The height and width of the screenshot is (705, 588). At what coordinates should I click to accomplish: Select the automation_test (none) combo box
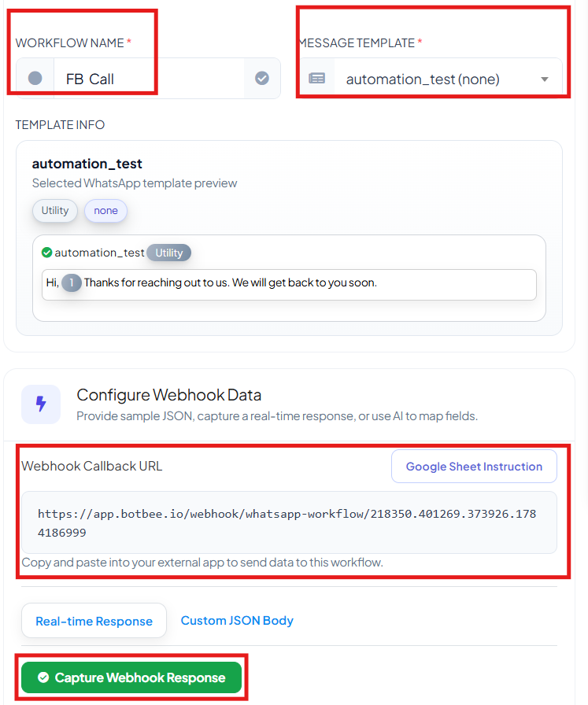pyautogui.click(x=431, y=79)
